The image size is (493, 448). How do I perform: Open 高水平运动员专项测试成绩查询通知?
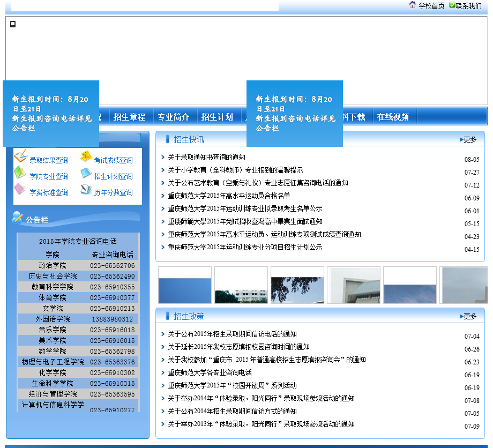(x=264, y=235)
